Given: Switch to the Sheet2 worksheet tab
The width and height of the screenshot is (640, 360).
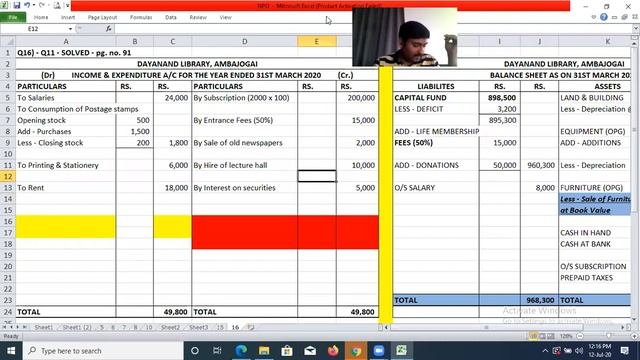Looking at the screenshot, I should click(x=170, y=327).
